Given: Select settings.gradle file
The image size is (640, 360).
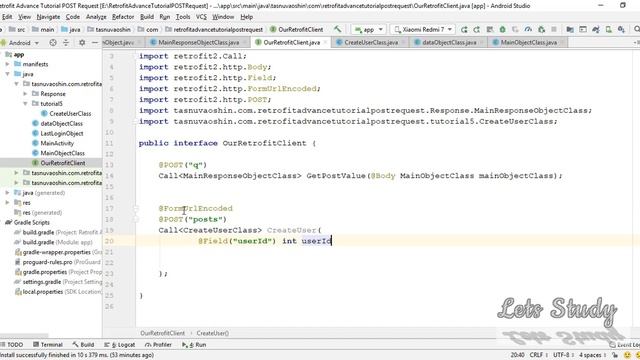Looking at the screenshot, I should tap(42, 282).
